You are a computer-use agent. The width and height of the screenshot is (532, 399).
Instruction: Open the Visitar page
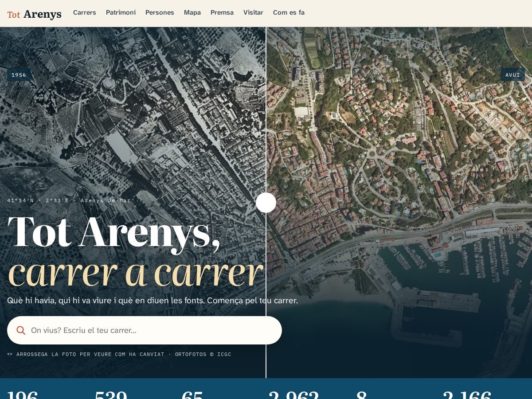[253, 12]
